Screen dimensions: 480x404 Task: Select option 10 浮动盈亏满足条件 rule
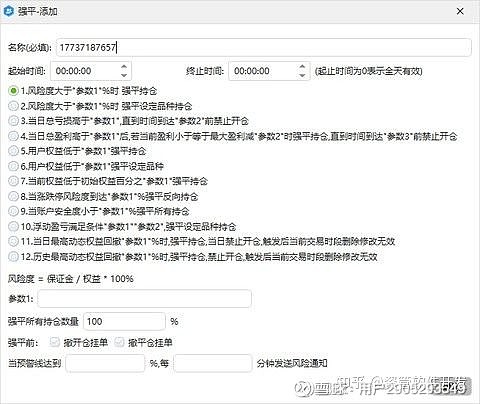[x=13, y=227]
